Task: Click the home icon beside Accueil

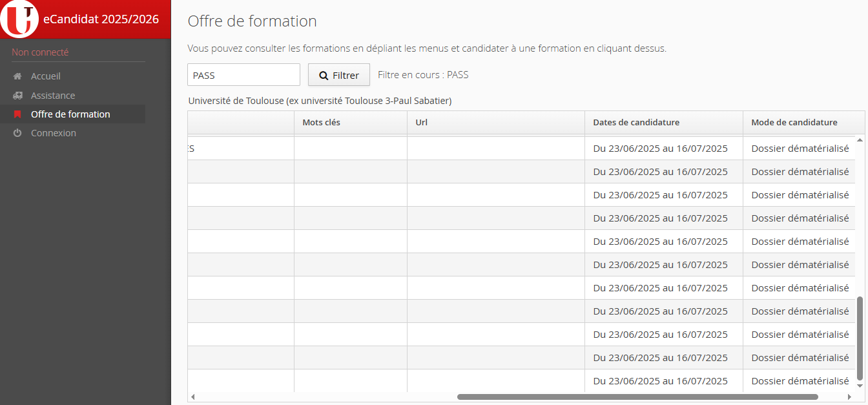Action: click(17, 76)
